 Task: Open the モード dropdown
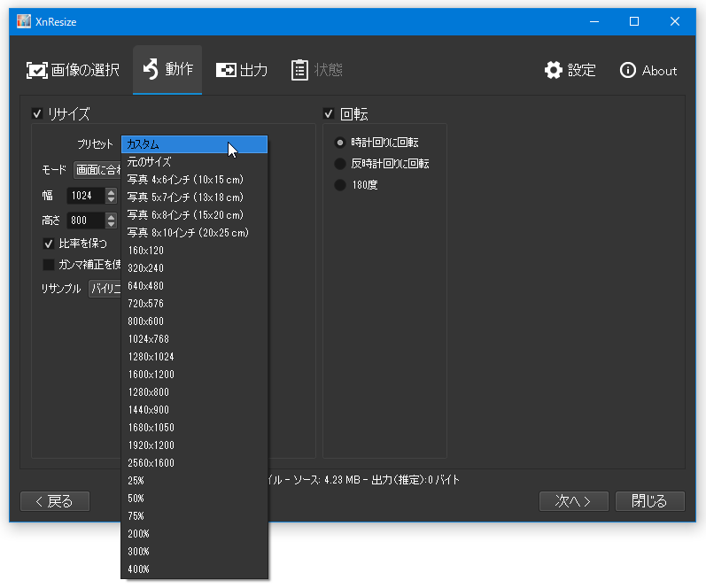(97, 170)
